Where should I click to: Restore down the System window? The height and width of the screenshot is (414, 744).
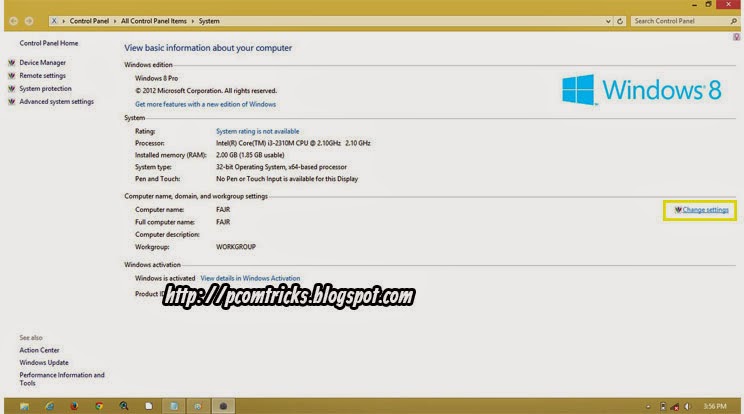[708, 4]
